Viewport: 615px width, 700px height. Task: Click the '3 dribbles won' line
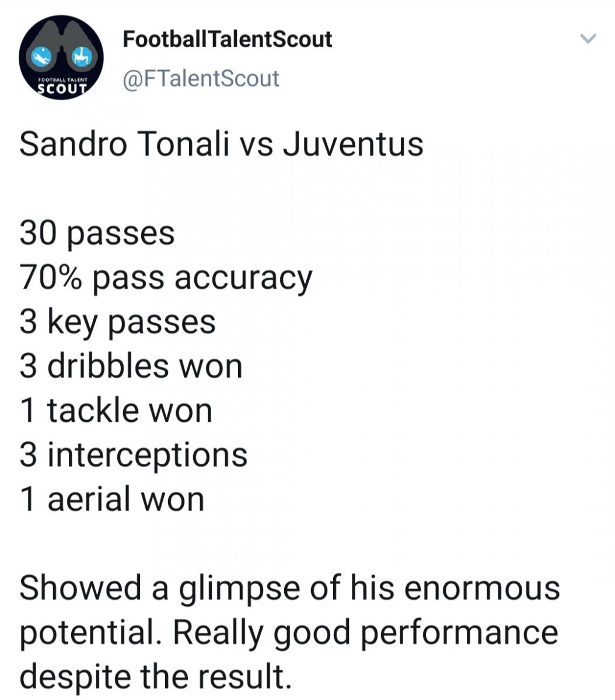click(131, 366)
